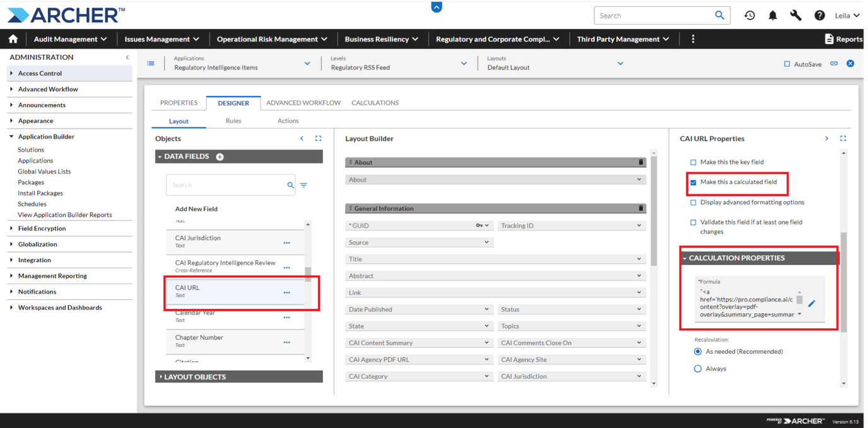Open the Install Packages link
This screenshot has height=428, width=868.
(40, 193)
